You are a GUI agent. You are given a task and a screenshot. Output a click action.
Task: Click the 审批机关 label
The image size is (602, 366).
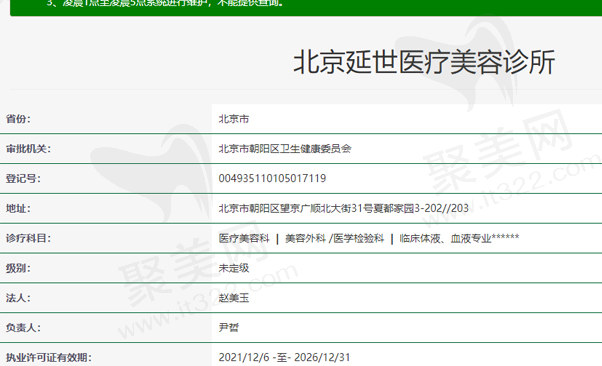click(28, 149)
